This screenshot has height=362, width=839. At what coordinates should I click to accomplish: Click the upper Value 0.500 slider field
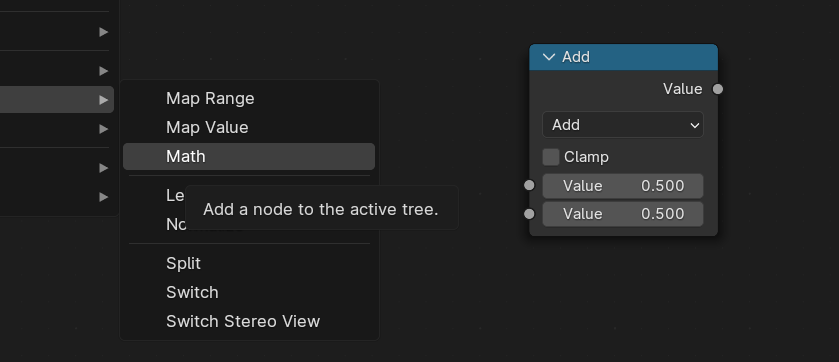[x=623, y=186]
